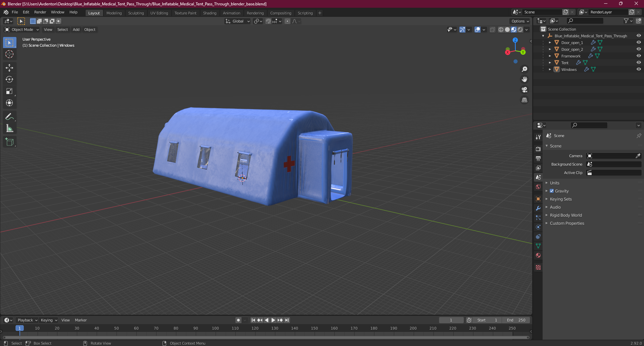Toggle proportional editing

287,21
